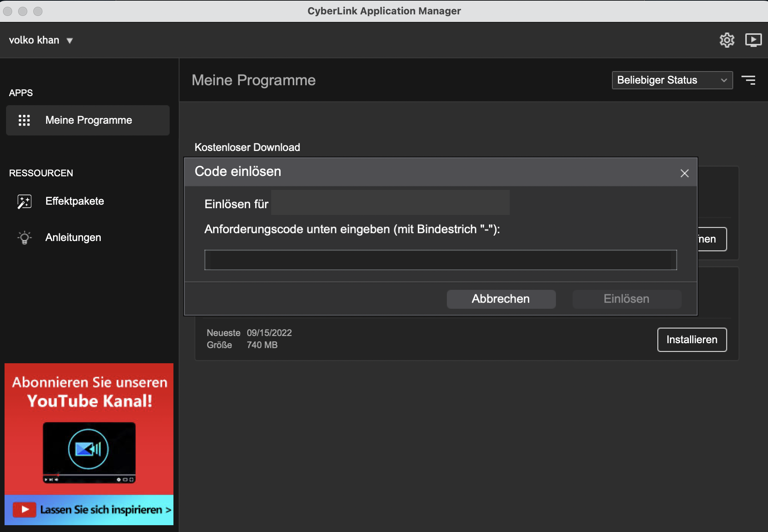This screenshot has width=768, height=532.
Task: Select Meine Programme sidebar entry
Action: click(x=89, y=120)
